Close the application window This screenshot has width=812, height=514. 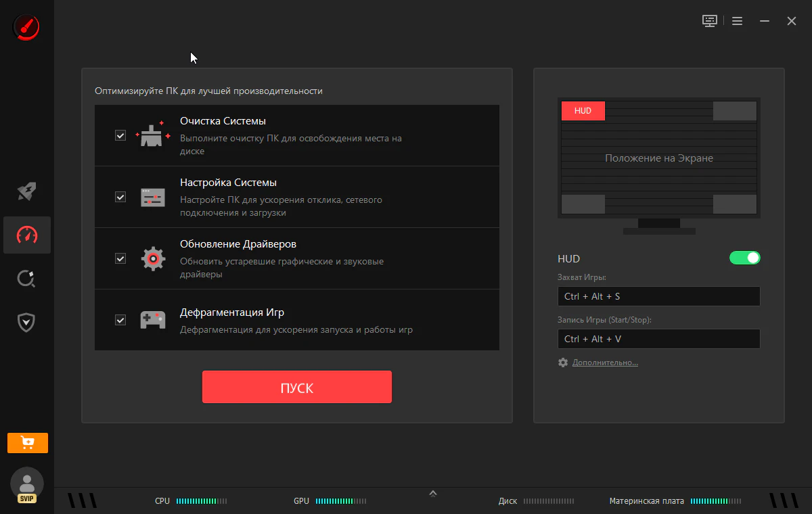pyautogui.click(x=792, y=21)
